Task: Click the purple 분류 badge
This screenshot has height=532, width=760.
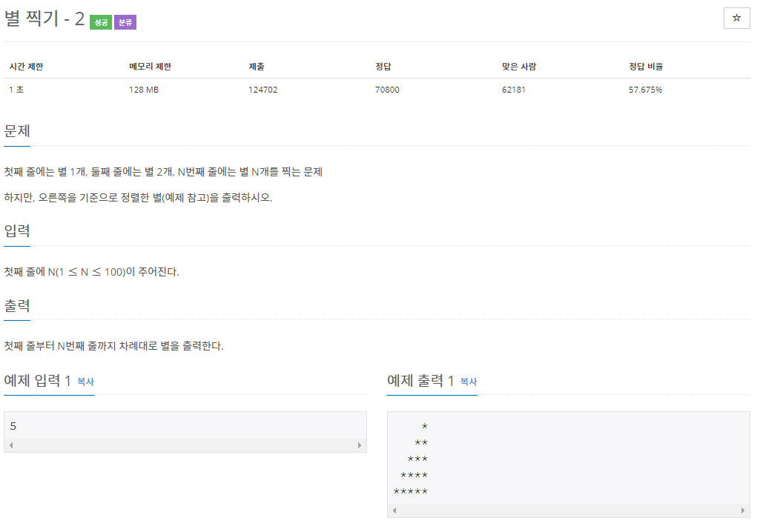Action: tap(125, 22)
